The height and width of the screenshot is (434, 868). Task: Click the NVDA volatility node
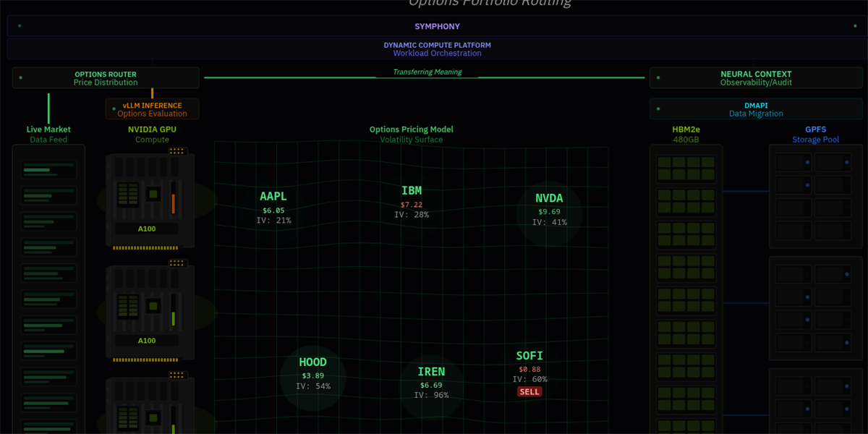pos(549,208)
